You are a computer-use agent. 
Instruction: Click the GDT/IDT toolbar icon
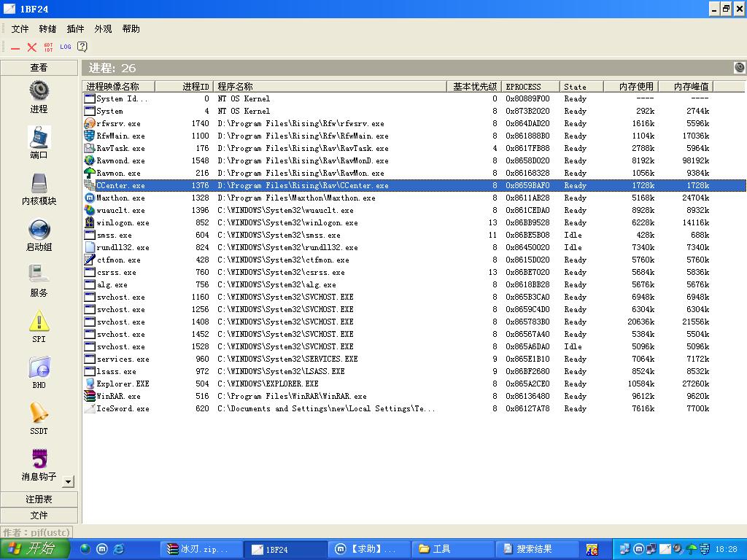49,47
